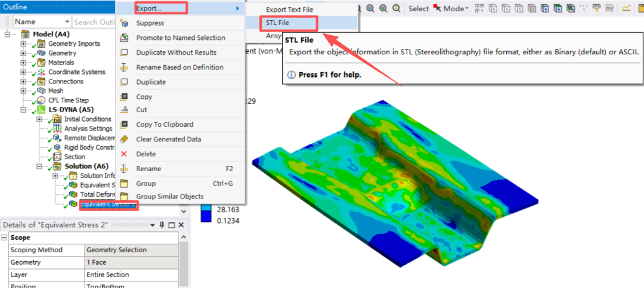644x288 pixels.
Task: Expand the Coordinate Systems node
Action: point(23,72)
